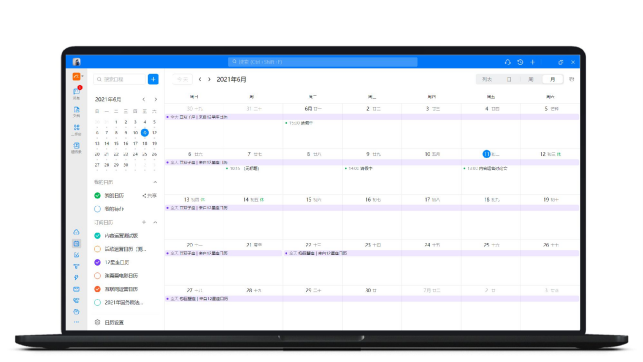The height and width of the screenshot is (362, 643).
Task: Open the documents icon in the left sidebar
Action: [77, 112]
